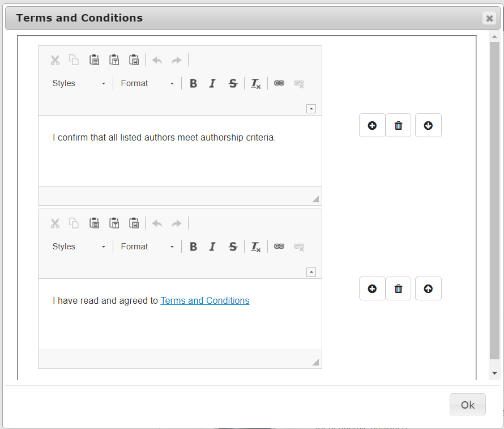Move the second term up
504x429 pixels.
click(428, 288)
